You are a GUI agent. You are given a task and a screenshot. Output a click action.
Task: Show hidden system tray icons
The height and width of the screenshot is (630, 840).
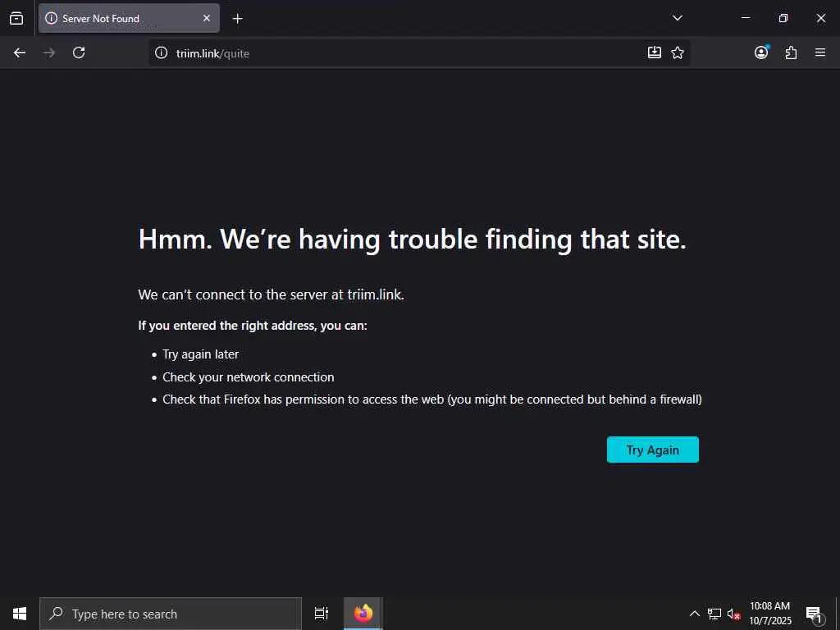(x=694, y=614)
